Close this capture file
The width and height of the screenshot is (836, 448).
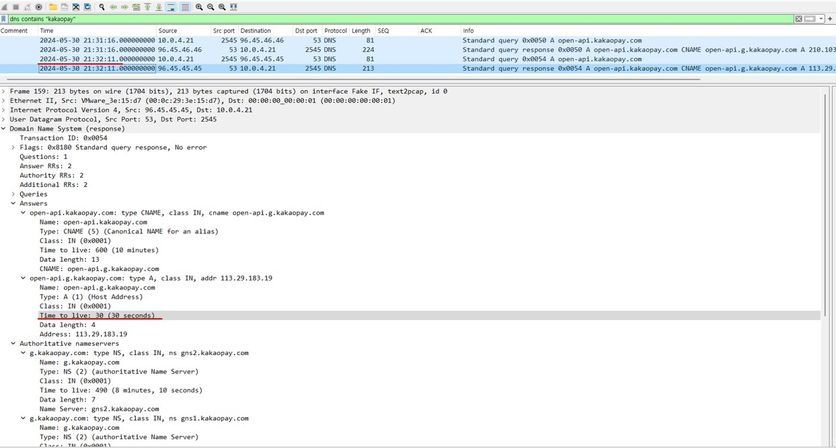(x=76, y=7)
